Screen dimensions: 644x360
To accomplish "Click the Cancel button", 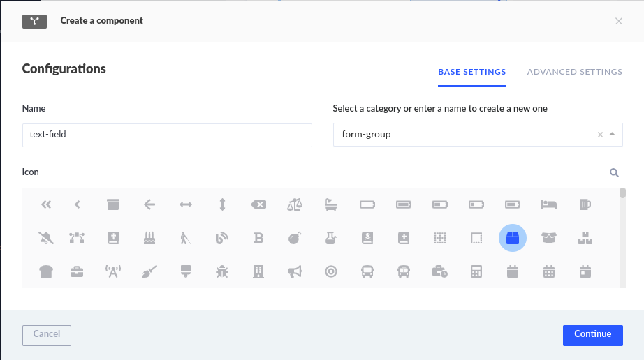I will click(x=47, y=334).
